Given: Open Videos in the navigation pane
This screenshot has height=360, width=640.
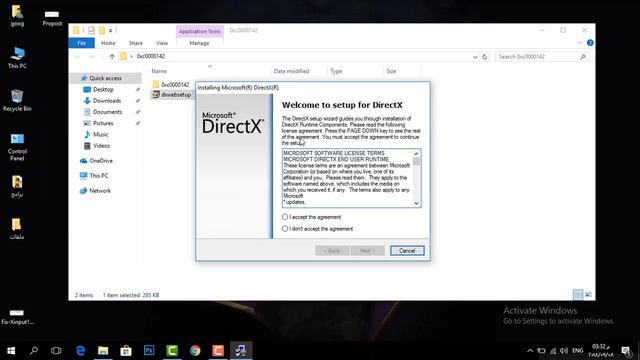Looking at the screenshot, I should tap(101, 146).
